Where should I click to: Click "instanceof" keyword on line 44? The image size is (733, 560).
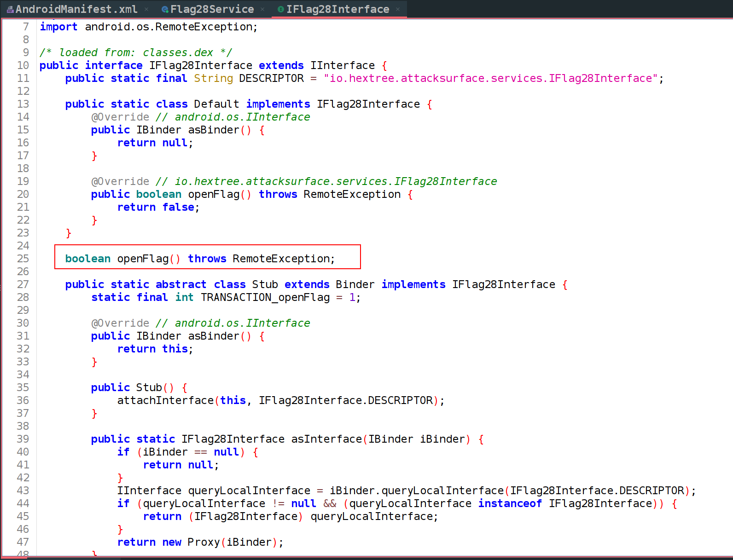click(x=510, y=503)
